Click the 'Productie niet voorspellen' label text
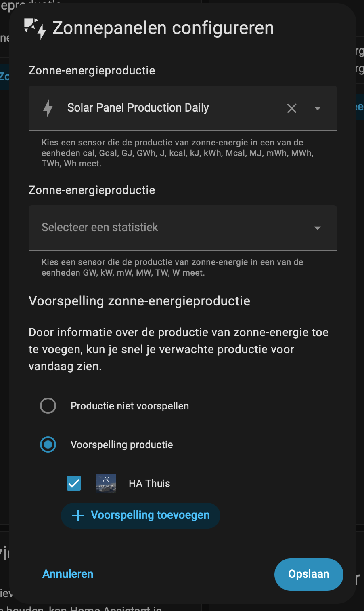The height and width of the screenshot is (611, 364). pos(130,406)
